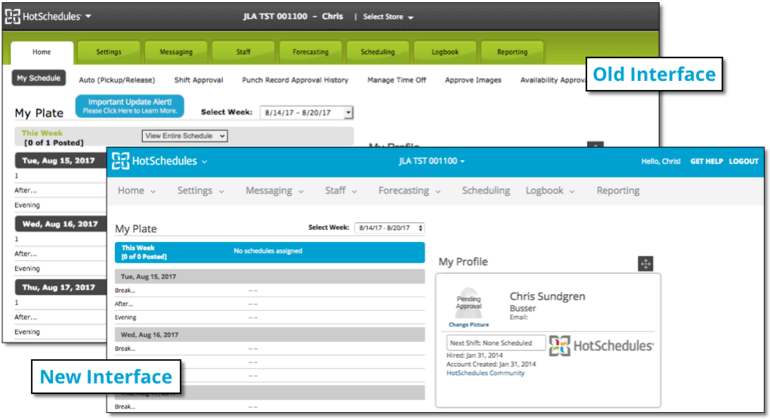
Task: Click HotSchedules logo in old interface
Action: tap(43, 16)
